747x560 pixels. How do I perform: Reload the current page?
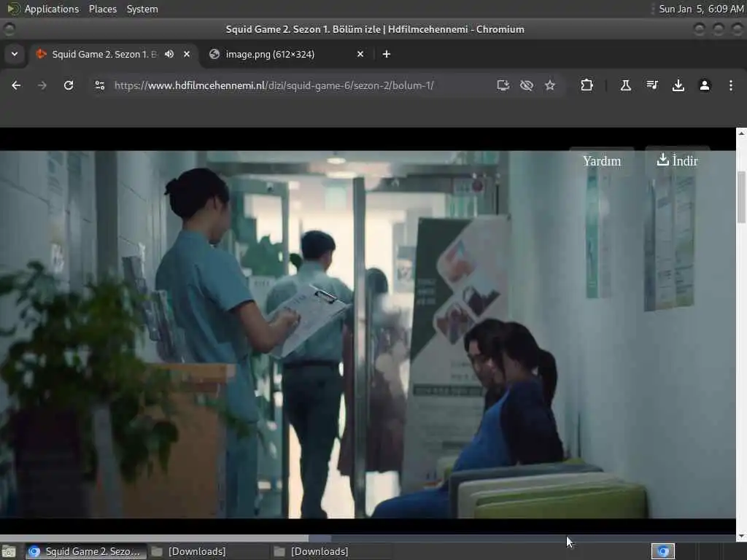point(69,85)
